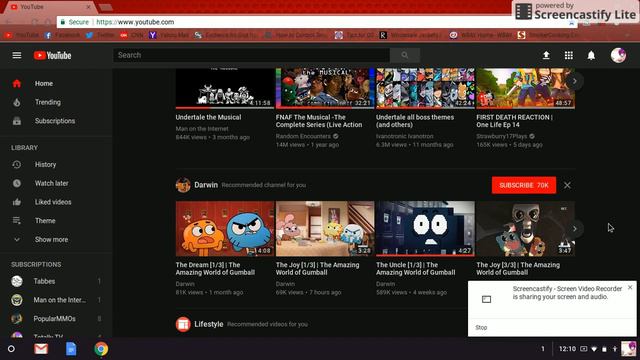This screenshot has height=360, width=640.
Task: Open The Dream [1/3] video title
Action: coord(215,269)
